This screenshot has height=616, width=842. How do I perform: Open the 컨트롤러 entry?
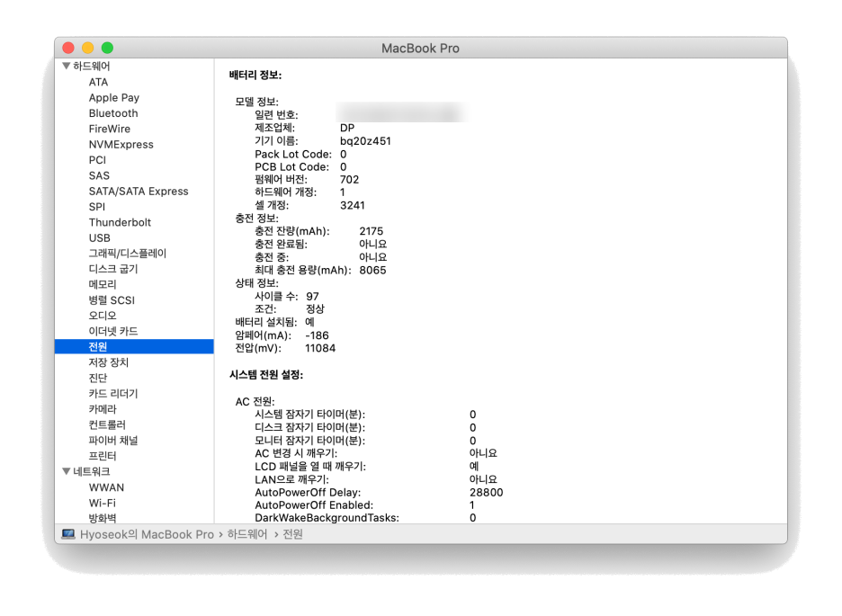pyautogui.click(x=107, y=424)
